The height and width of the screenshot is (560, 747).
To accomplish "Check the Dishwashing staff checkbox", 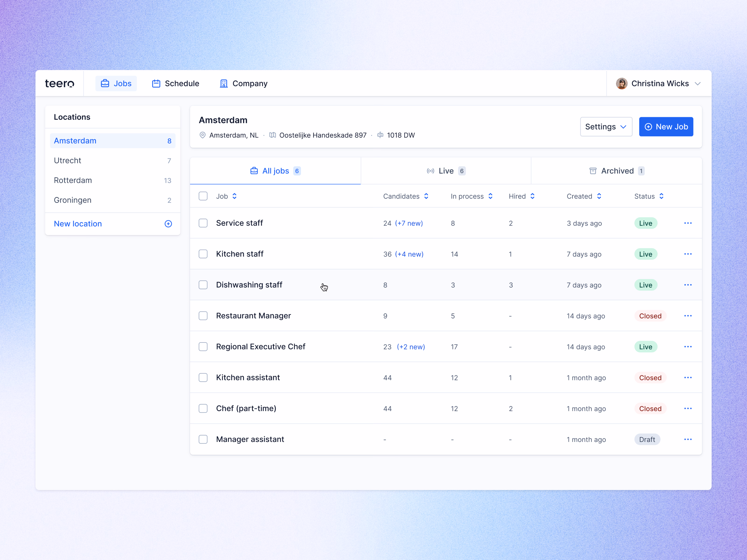I will click(203, 285).
